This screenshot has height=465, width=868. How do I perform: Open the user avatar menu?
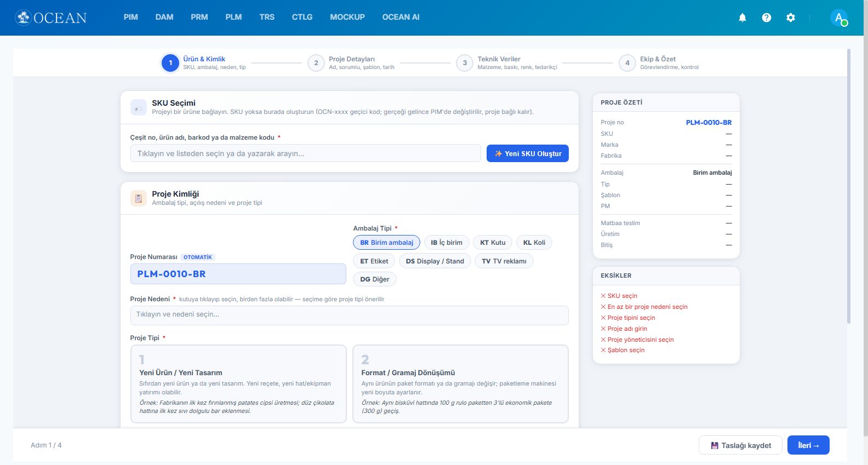coord(839,18)
